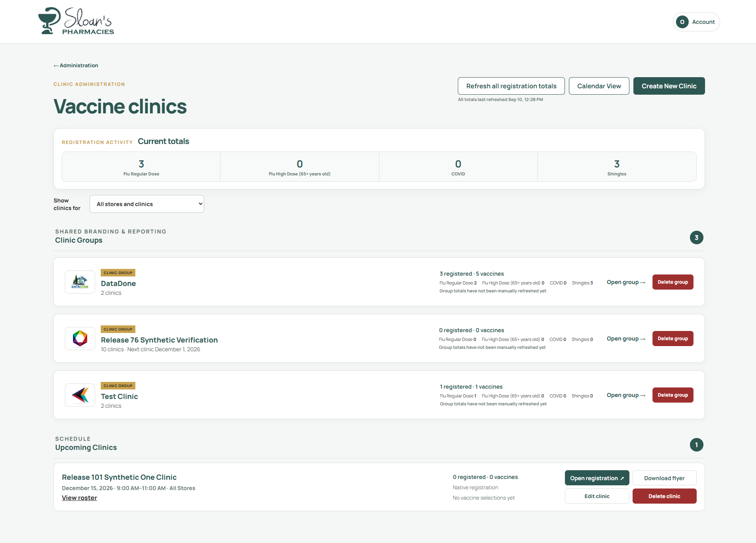Click the Release 76 Synthetic Verification logo

[80, 339]
